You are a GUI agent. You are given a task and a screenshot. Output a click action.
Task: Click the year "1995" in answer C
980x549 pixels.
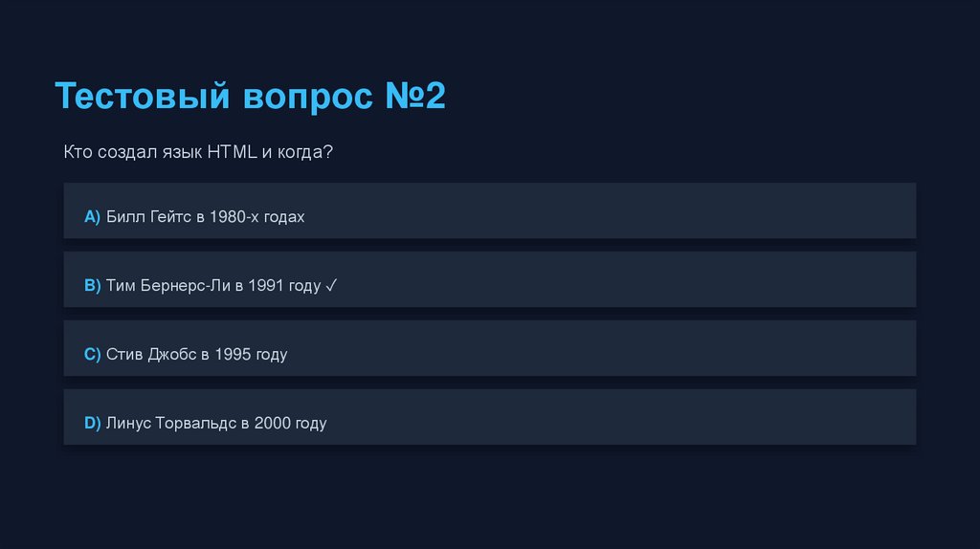coord(233,355)
